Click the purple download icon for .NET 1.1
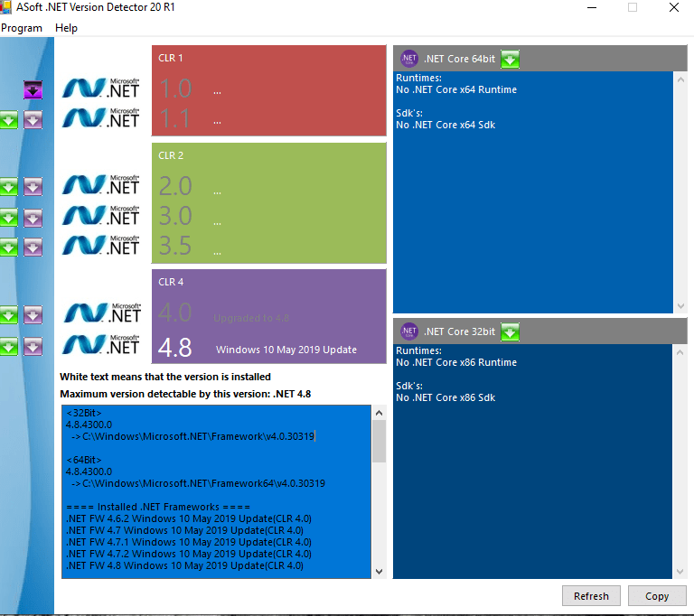Screen dimensions: 694x616 point(33,119)
